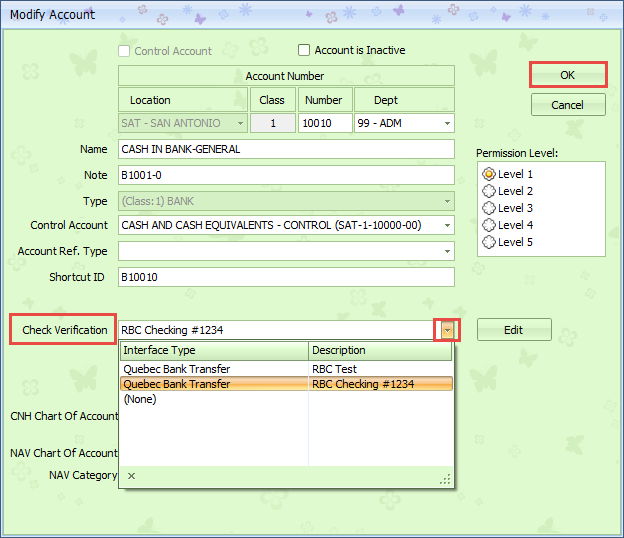Click the X icon in dropdown footer
The width and height of the screenshot is (624, 538).
131,476
